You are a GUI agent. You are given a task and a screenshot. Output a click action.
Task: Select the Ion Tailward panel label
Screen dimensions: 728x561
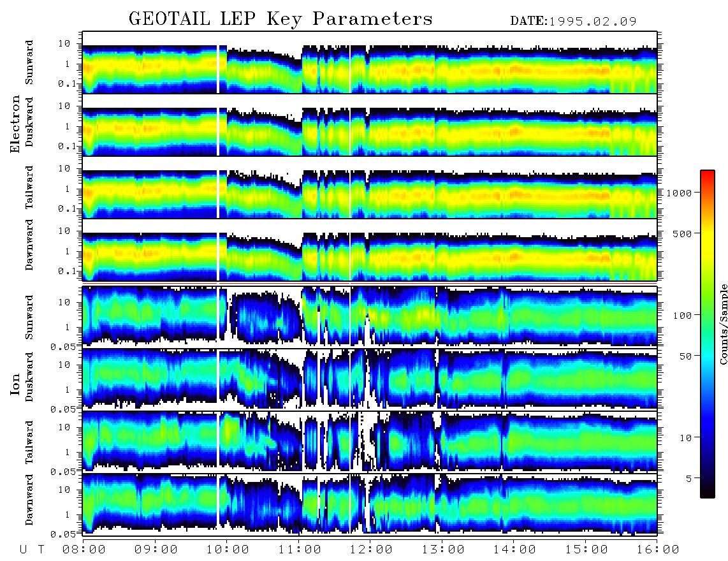tap(29, 442)
